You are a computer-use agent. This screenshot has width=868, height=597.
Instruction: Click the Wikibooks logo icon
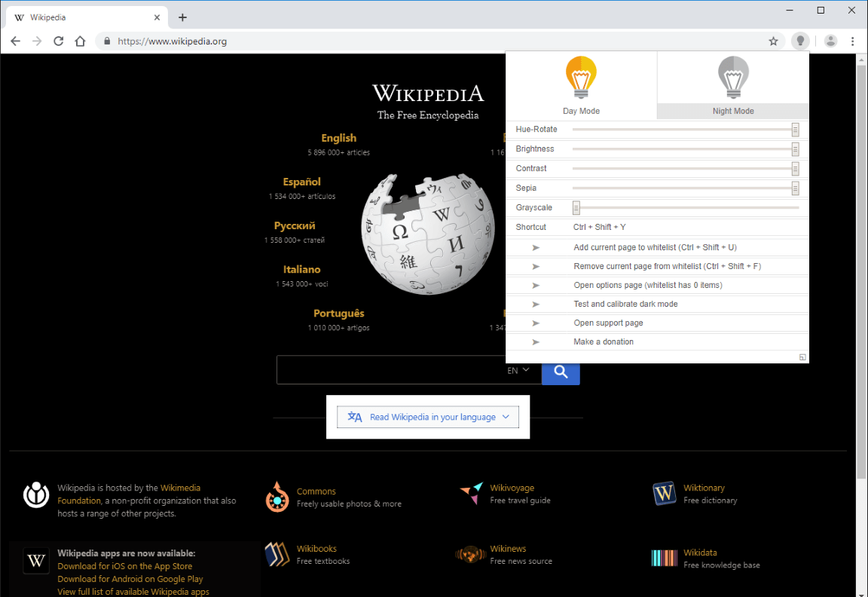(277, 554)
